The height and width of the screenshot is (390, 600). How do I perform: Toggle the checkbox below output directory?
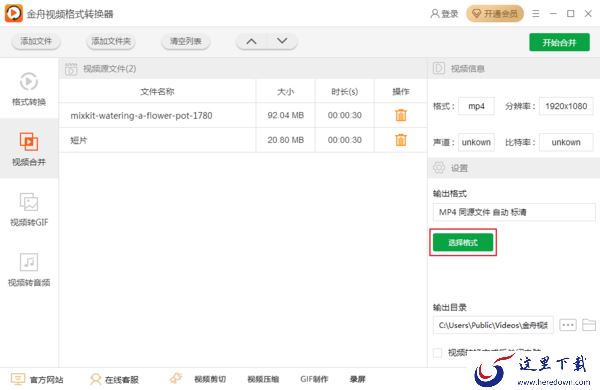437,352
